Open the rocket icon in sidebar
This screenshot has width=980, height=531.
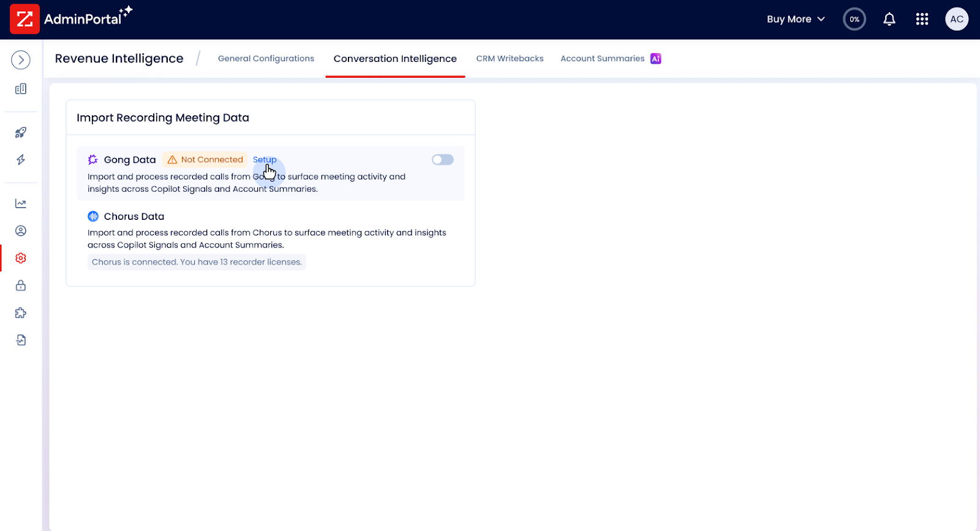21,132
